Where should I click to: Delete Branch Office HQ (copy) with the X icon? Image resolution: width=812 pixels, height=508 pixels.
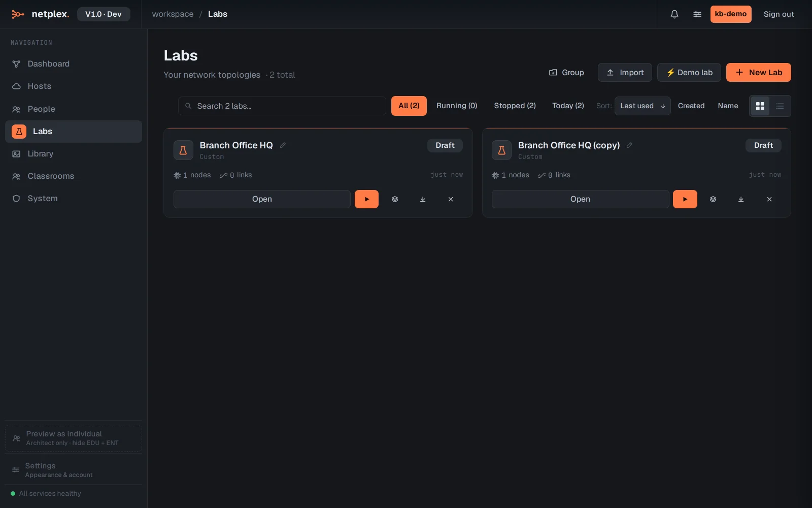[769, 199]
